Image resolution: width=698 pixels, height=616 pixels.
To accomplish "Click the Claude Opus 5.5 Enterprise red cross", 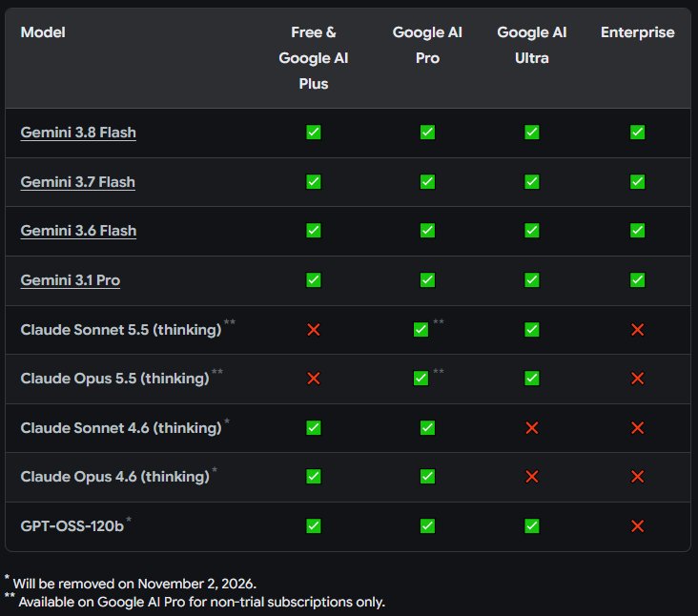I will pos(638,379).
